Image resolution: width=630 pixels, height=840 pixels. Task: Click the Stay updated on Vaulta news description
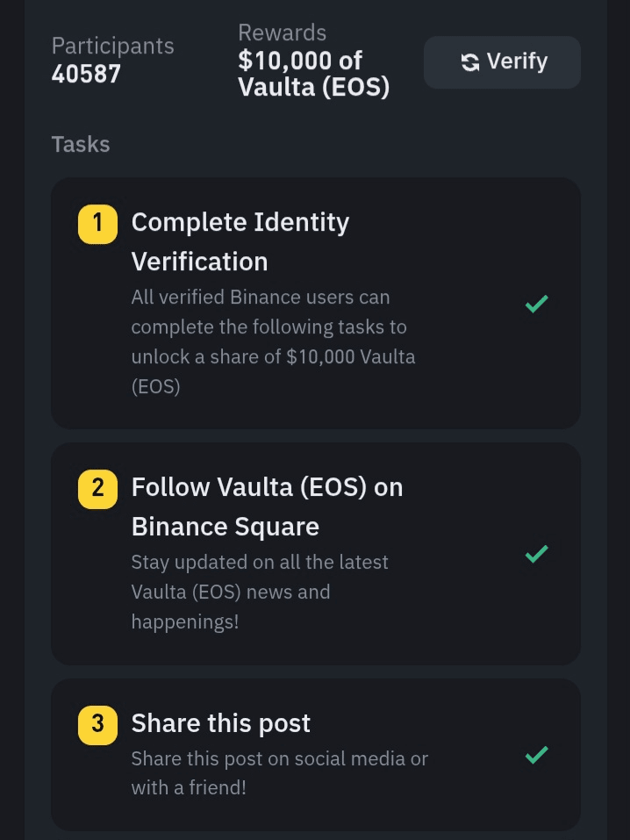pyautogui.click(x=260, y=592)
